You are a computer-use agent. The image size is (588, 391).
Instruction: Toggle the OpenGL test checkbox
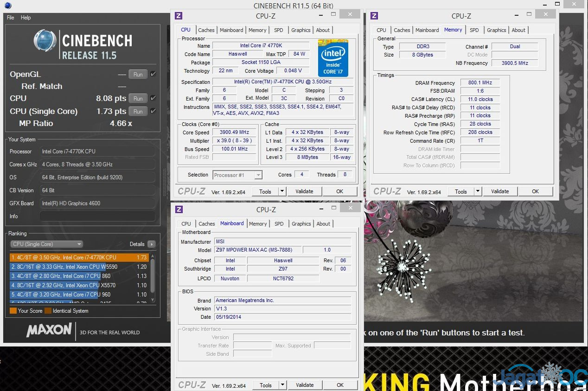tap(153, 74)
